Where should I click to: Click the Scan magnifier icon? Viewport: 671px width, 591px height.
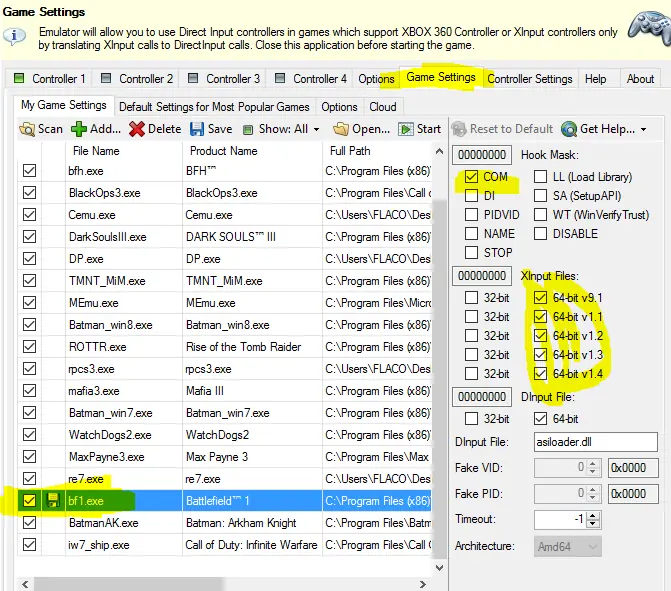27,129
